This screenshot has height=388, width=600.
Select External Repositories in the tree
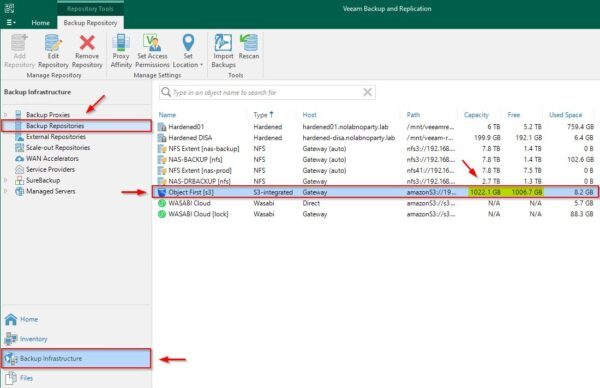pos(56,137)
